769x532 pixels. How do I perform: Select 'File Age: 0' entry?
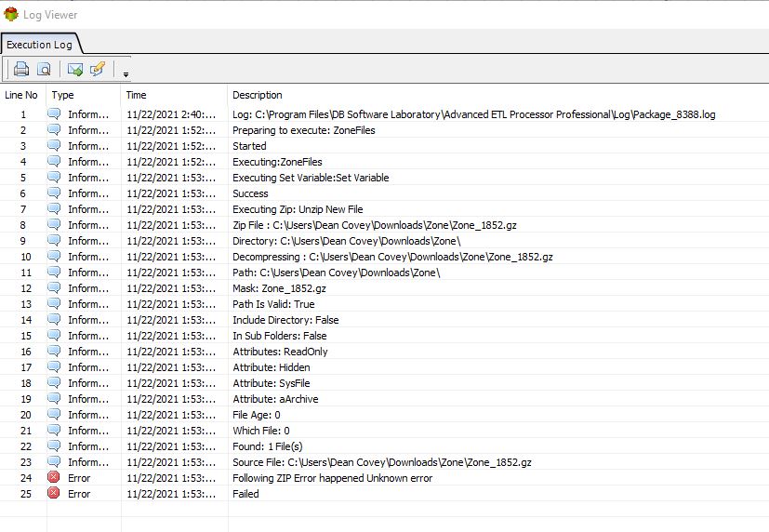click(x=256, y=415)
